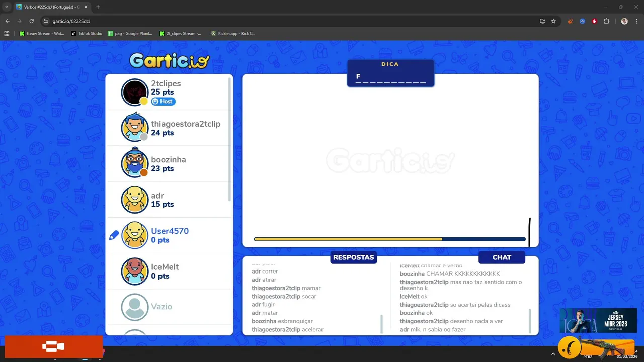This screenshot has width=644, height=362.
Task: Click the red recording overlay button
Action: pyautogui.click(x=53, y=346)
